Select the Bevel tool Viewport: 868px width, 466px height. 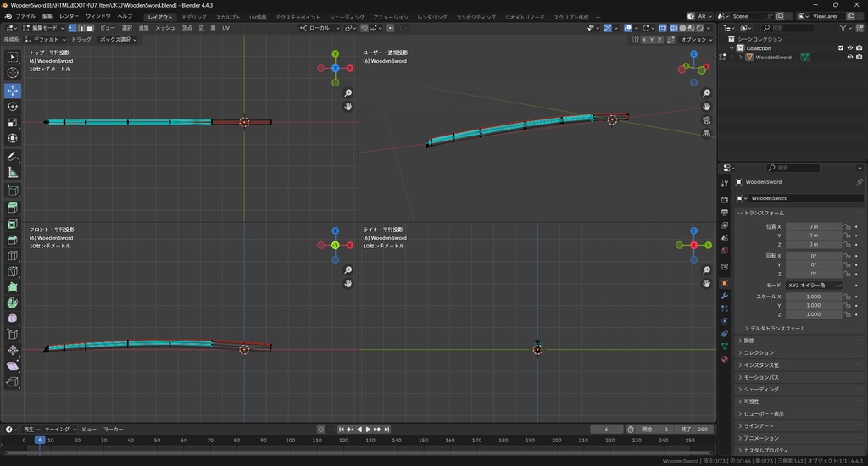pos(12,240)
